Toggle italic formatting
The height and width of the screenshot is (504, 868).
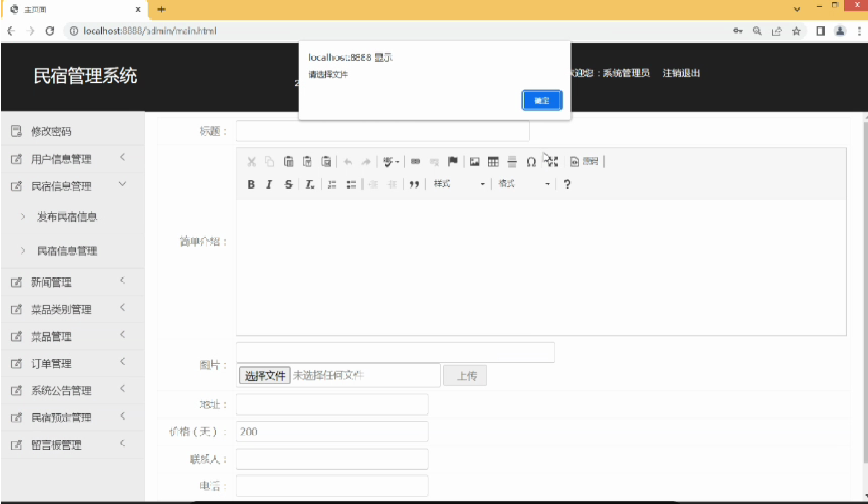tap(269, 185)
